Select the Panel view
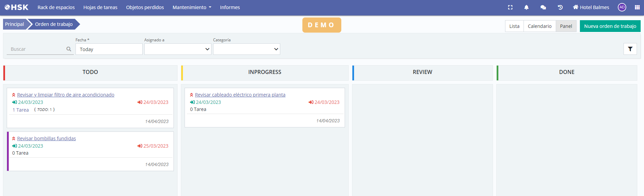The width and height of the screenshot is (644, 196). click(x=566, y=26)
